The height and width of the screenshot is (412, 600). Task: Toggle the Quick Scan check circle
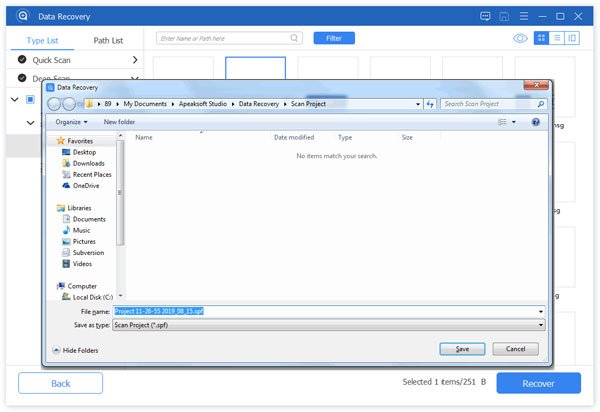point(22,59)
